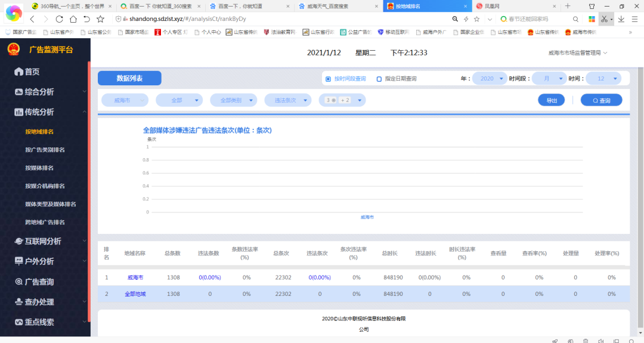The width and height of the screenshot is (644, 343).
Task: Click the 查询 query button
Action: pyautogui.click(x=601, y=100)
